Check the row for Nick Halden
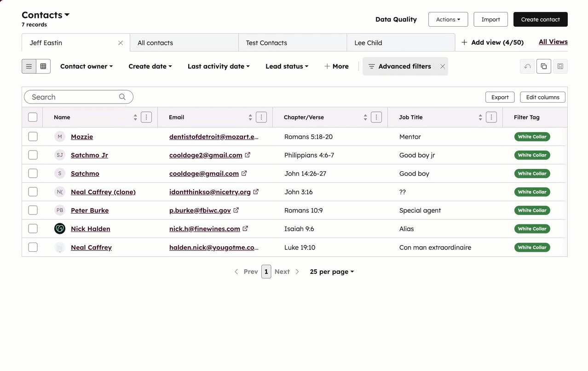 (33, 228)
